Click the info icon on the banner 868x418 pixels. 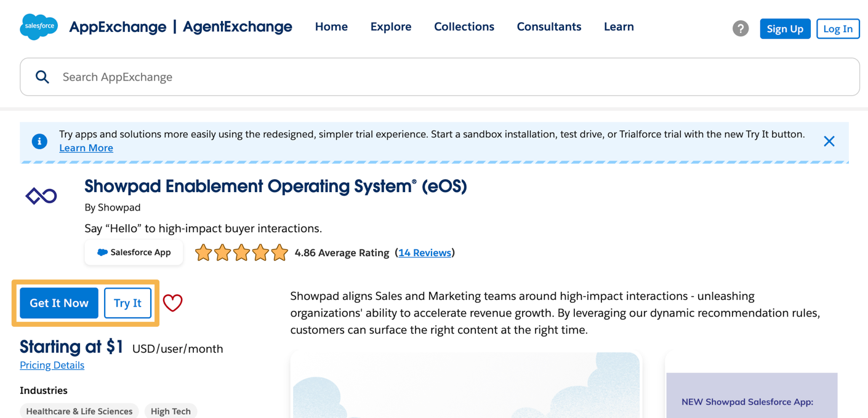[x=39, y=141]
